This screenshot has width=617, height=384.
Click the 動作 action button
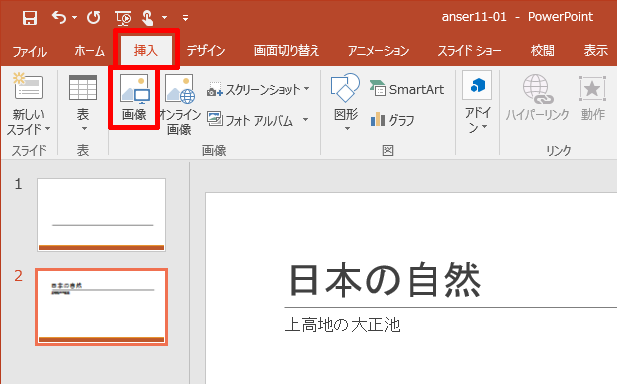point(593,98)
